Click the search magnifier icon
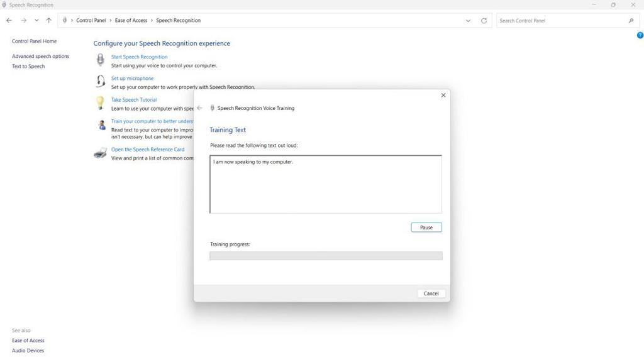Image resolution: width=644 pixels, height=362 pixels. 631,20
